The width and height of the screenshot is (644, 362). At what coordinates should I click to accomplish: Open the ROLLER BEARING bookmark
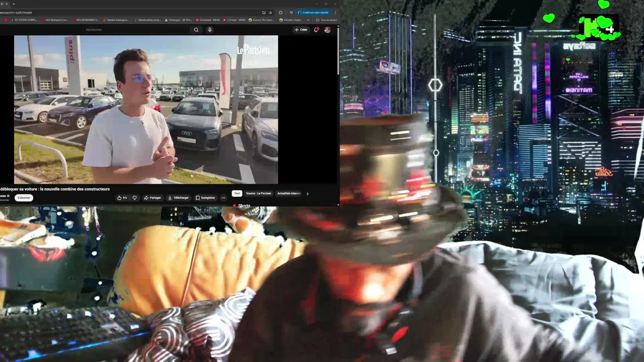[x=86, y=20]
